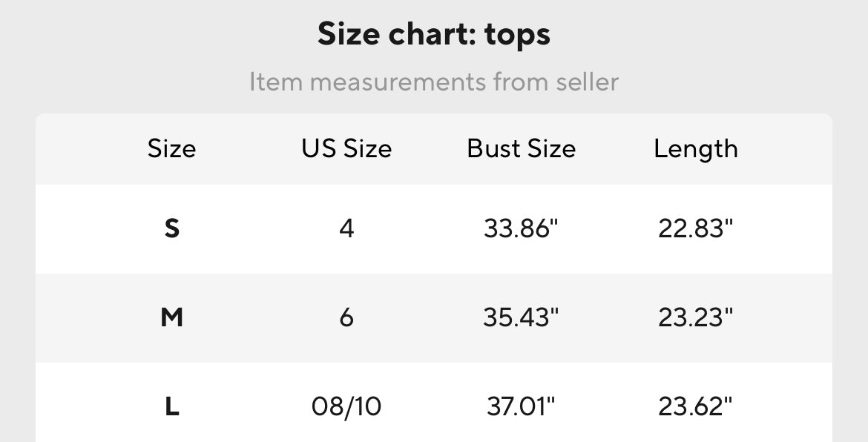
Task: Click the Length column header
Action: [696, 149]
